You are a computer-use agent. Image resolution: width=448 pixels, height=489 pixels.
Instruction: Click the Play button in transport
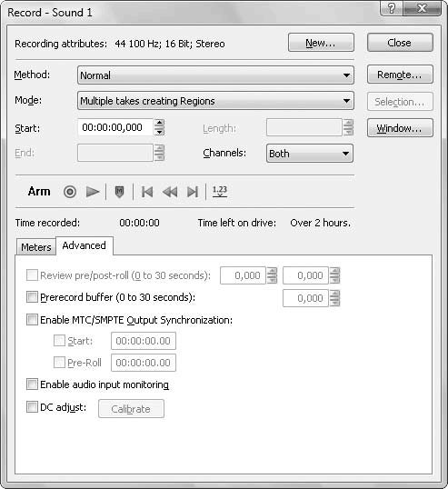(x=93, y=192)
